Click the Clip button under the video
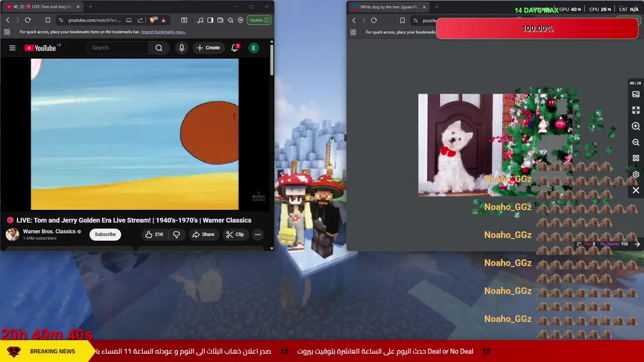Viewport: 644px width, 362px height. pyautogui.click(x=235, y=234)
